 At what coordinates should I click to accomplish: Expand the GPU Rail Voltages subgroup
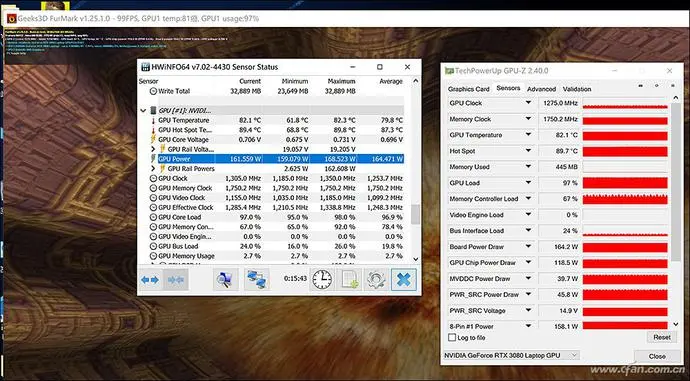point(153,150)
